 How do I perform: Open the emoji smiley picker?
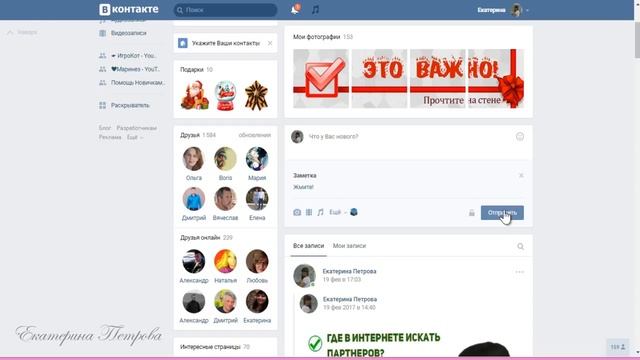tap(520, 137)
